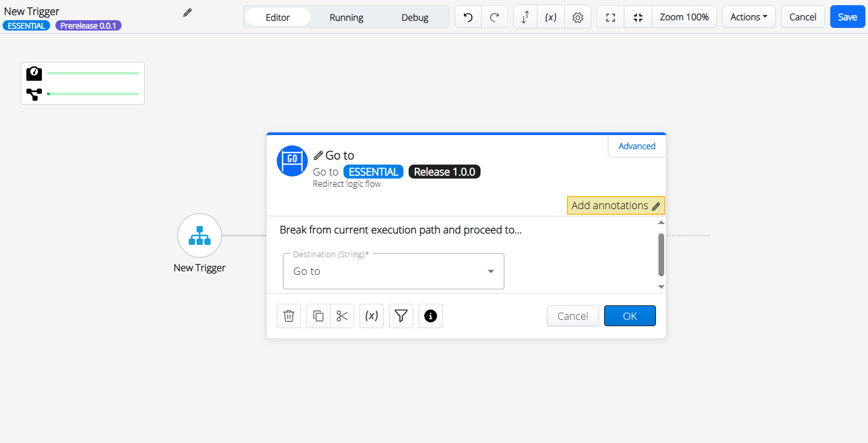The image size is (868, 443).
Task: Click the dialog's vertical scrollbar thumb
Action: point(661,255)
